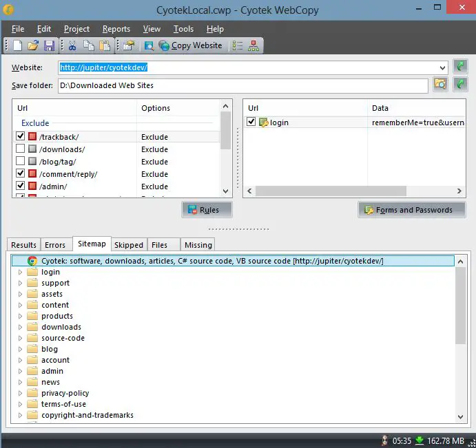Click the Cut scissors icon
Screen dimensions: 476x448
(x=72, y=45)
